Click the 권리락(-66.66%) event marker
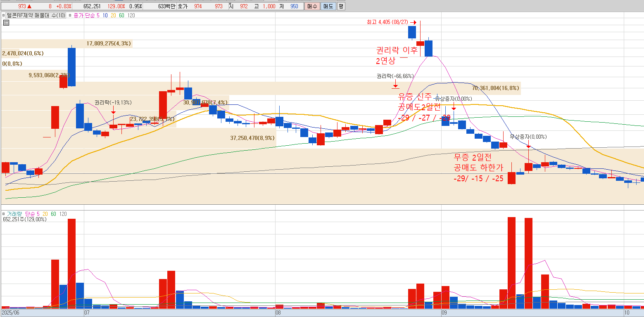 pyautogui.click(x=395, y=76)
